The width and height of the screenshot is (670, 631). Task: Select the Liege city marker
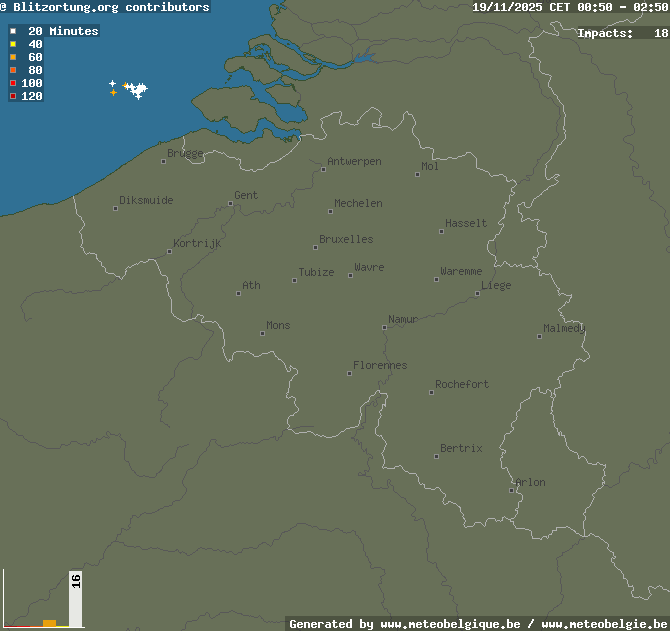click(x=477, y=293)
